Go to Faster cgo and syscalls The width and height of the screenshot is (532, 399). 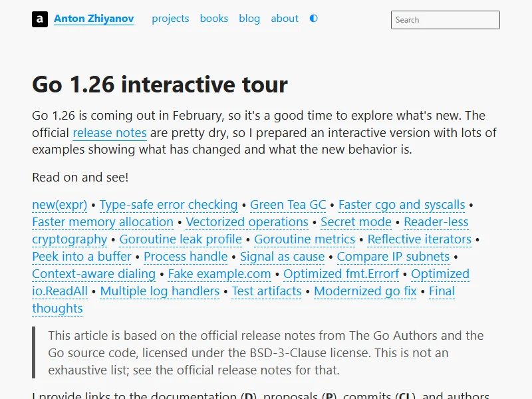[402, 205]
